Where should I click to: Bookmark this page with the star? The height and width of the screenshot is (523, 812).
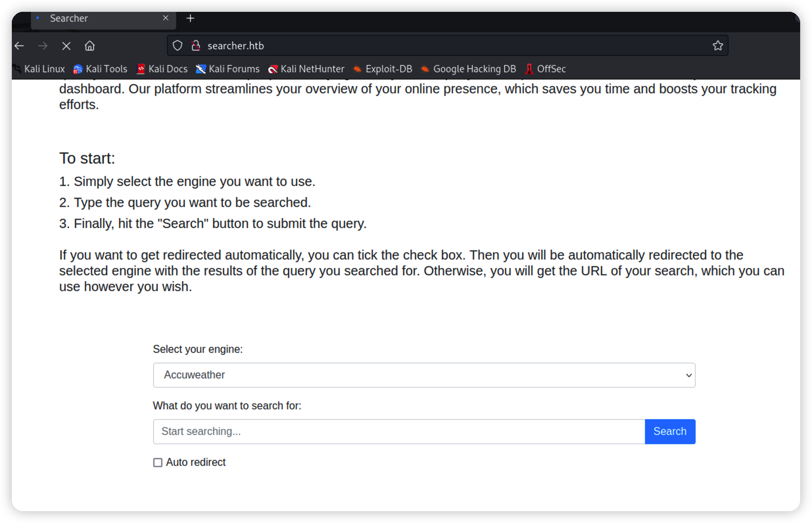click(718, 46)
